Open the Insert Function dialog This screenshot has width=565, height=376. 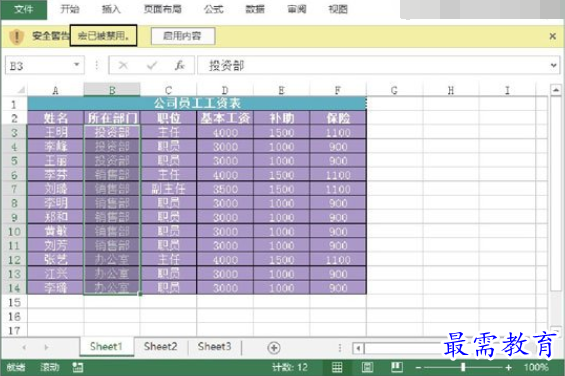coord(179,65)
